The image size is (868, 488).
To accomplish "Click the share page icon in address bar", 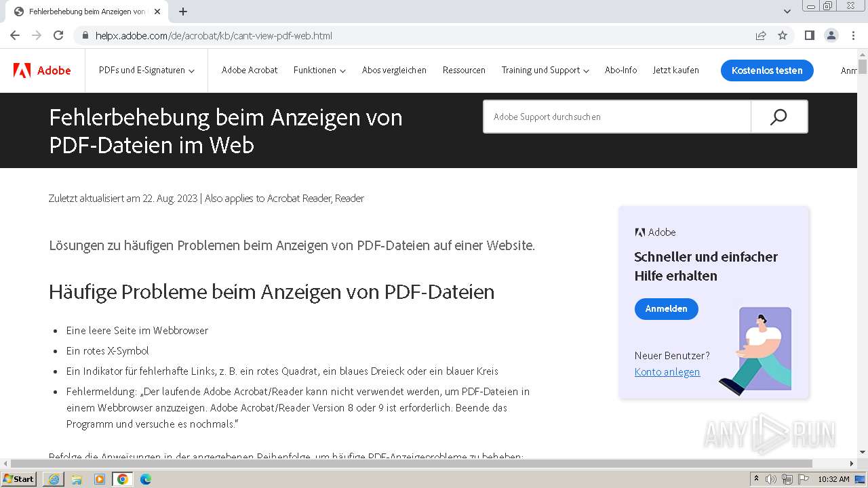I will (761, 35).
